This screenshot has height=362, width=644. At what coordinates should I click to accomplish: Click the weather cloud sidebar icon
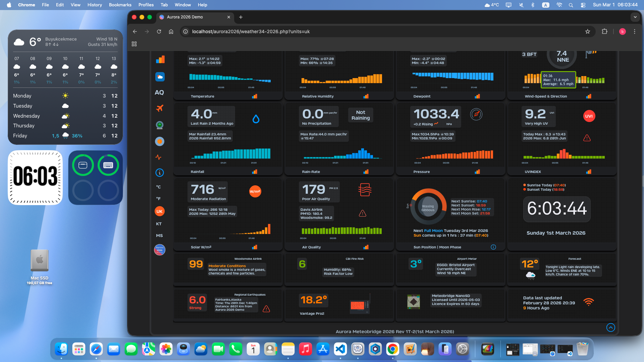click(160, 77)
